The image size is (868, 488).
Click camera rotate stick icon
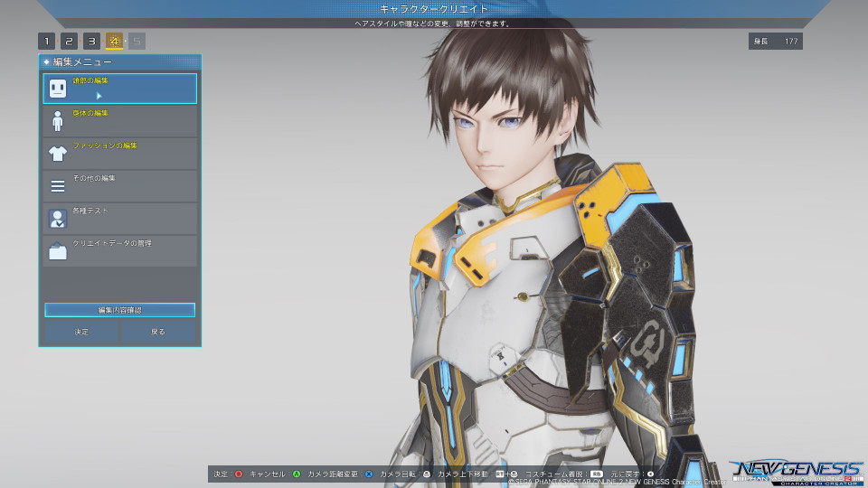point(426,474)
